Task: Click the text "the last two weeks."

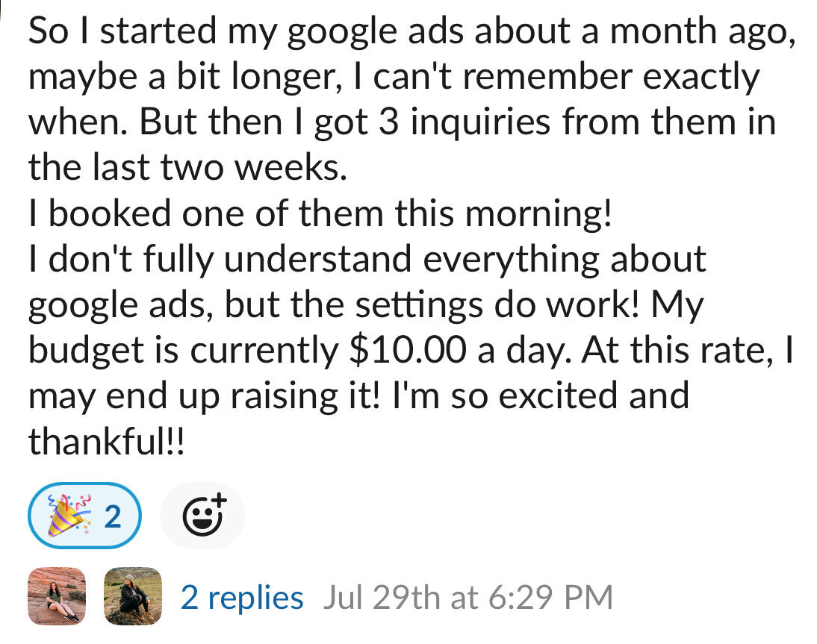Action: click(187, 168)
